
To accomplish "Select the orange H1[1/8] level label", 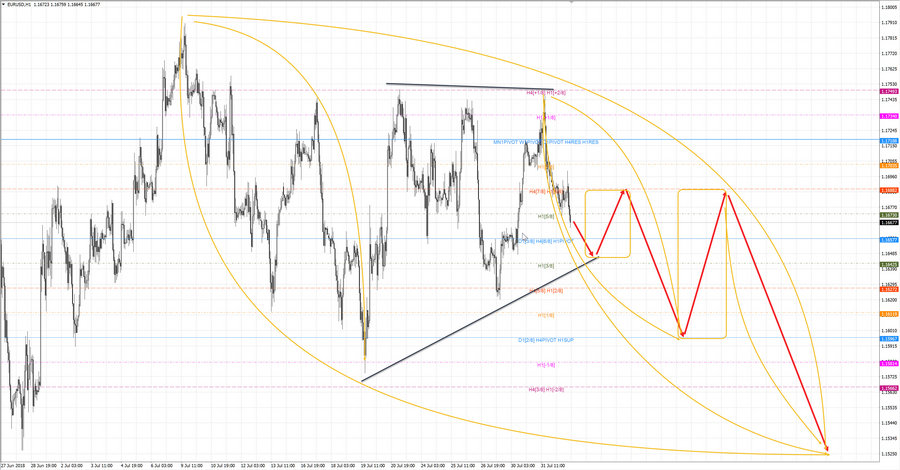I will [546, 315].
